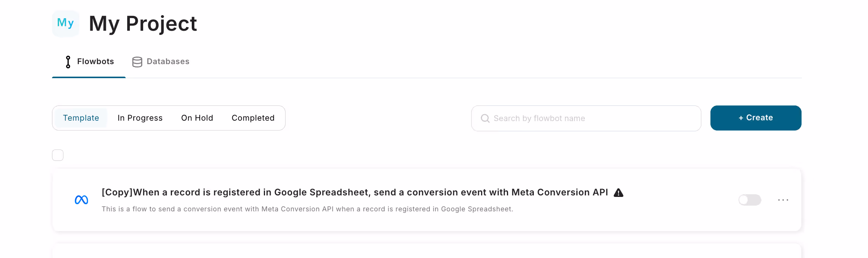Open the three-dots menu on flowbot card
Image resolution: width=868 pixels, height=258 pixels.
pyautogui.click(x=783, y=200)
